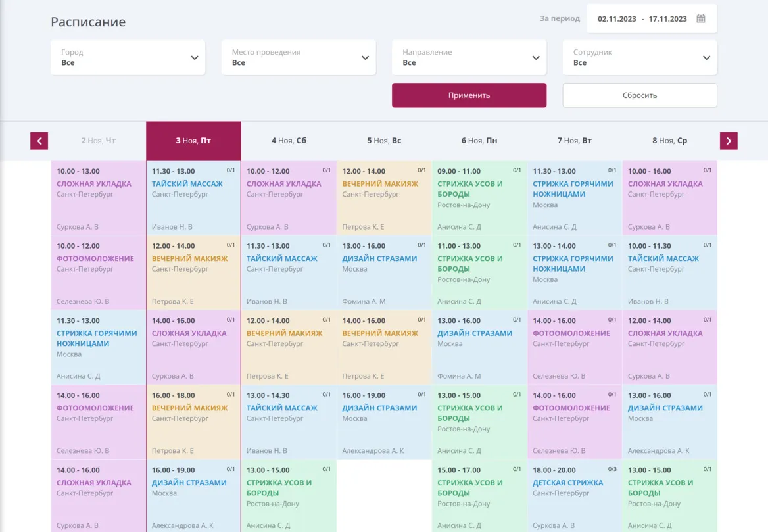768x532 pixels.
Task: Open Стрижка усов и бороды 15.00 - 17.00 card
Action: 479,496
